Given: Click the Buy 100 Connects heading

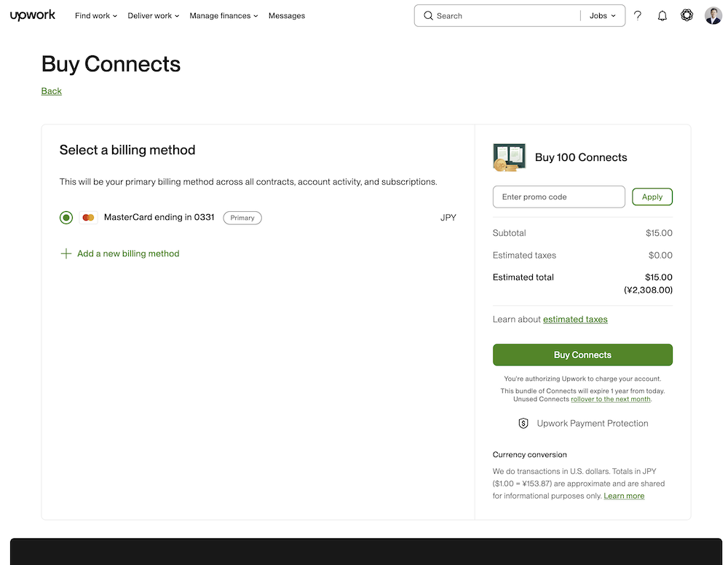Looking at the screenshot, I should (x=581, y=157).
